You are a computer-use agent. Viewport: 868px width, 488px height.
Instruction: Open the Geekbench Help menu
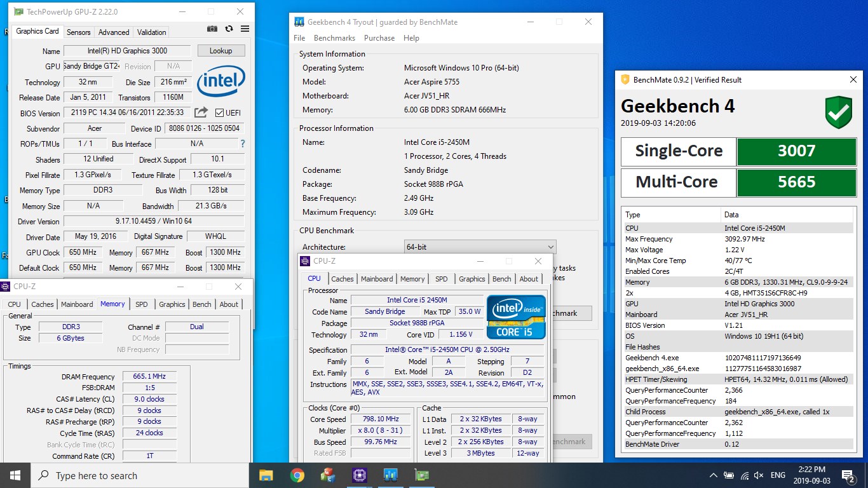coord(411,38)
